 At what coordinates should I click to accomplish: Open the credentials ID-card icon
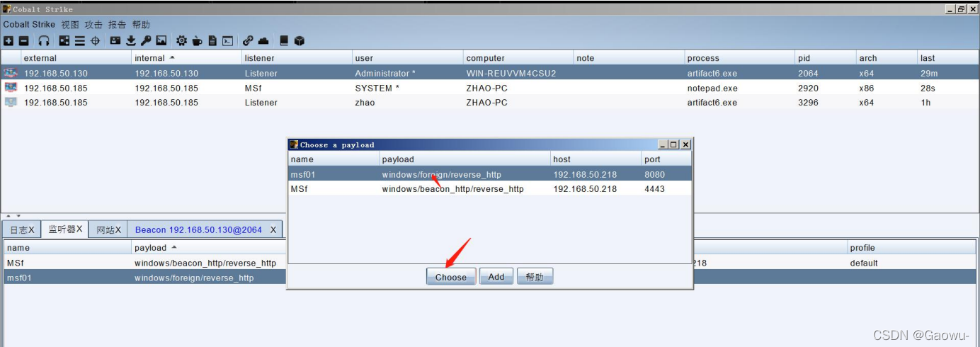point(115,41)
